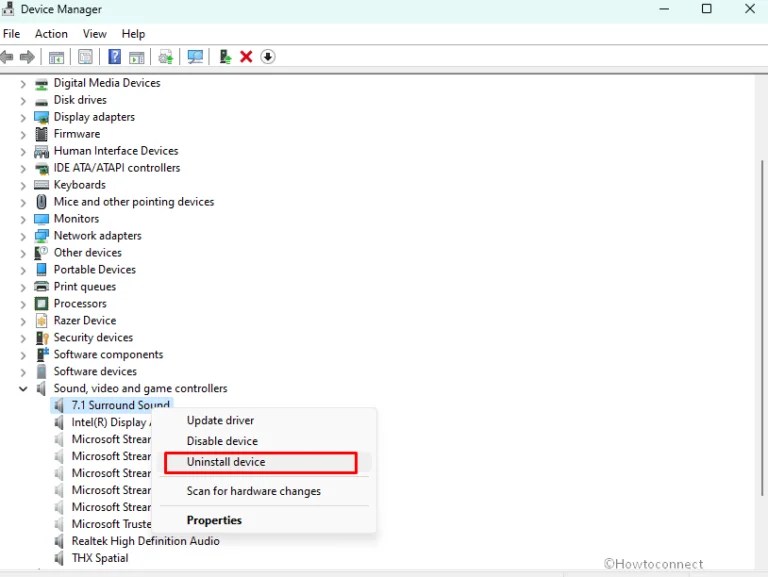Expand the Disk drives node
The image size is (768, 577).
23,101
